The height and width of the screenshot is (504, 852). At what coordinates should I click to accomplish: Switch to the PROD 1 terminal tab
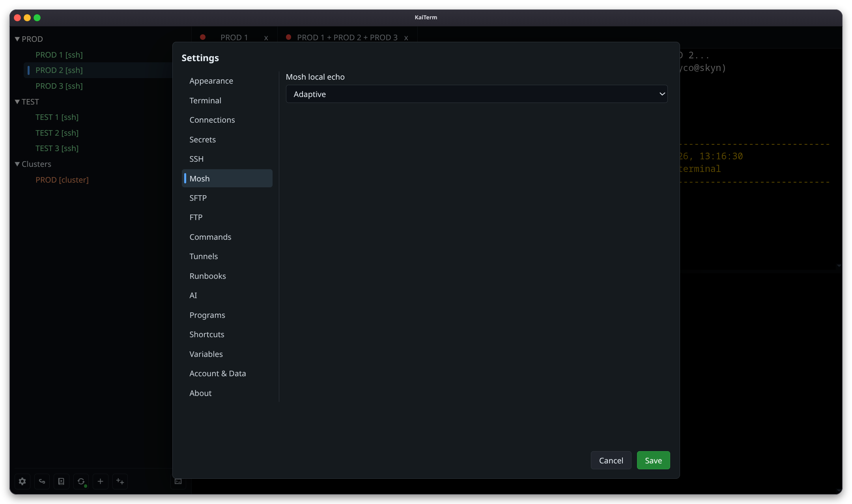point(234,37)
